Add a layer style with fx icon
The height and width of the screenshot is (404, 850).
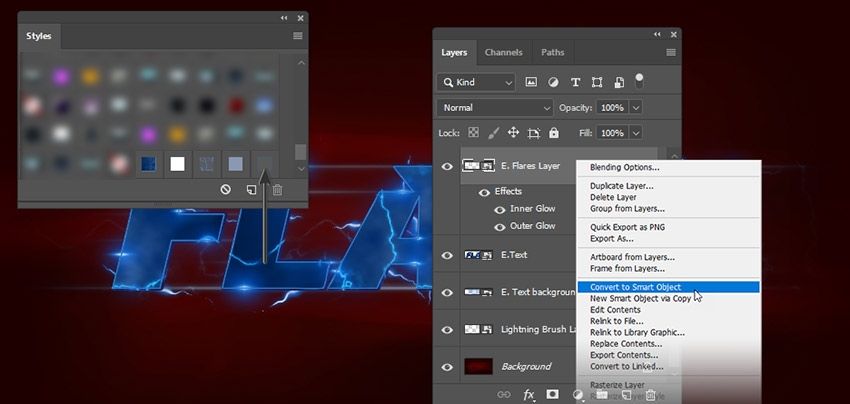[x=529, y=394]
